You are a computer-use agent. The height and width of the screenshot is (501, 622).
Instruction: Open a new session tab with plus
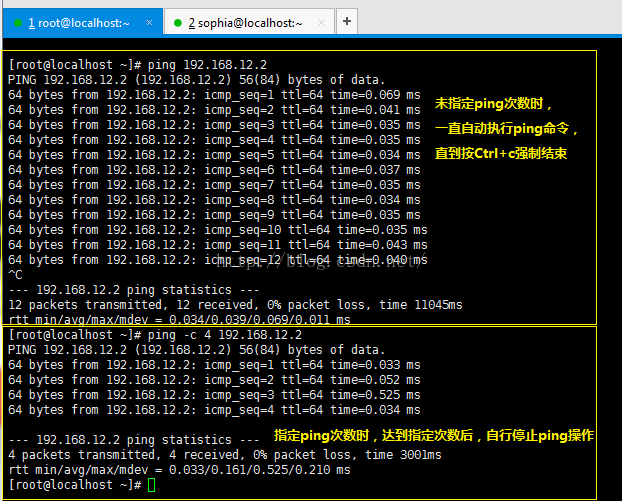(347, 21)
